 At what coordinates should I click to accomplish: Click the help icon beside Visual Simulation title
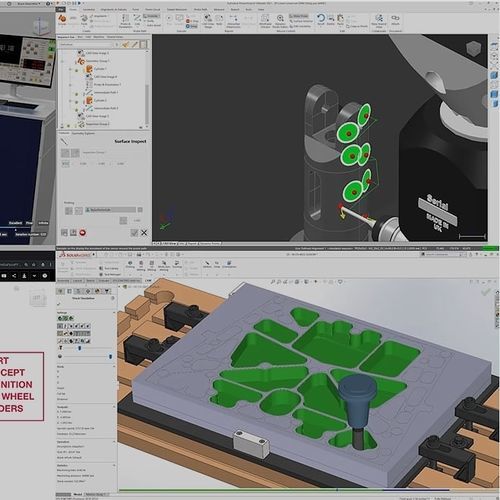113,298
